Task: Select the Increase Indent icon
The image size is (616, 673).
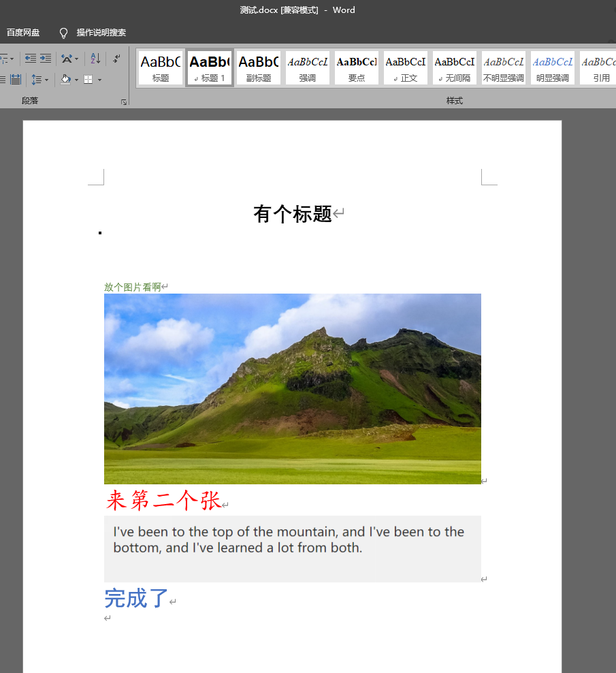Action: coord(45,58)
